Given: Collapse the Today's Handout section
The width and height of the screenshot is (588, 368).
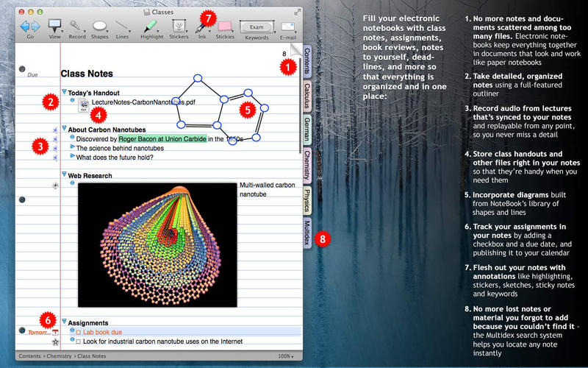Looking at the screenshot, I should (x=64, y=93).
